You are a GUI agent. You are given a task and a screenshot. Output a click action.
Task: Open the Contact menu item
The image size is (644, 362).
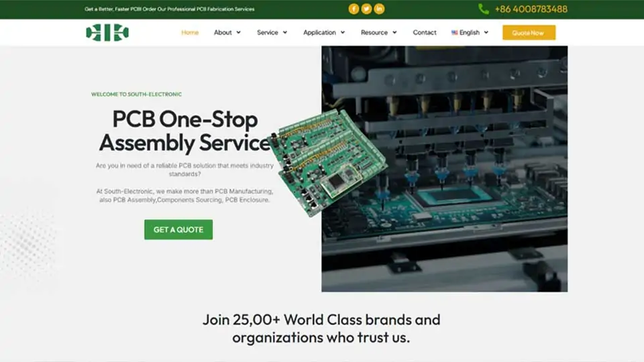tap(424, 32)
